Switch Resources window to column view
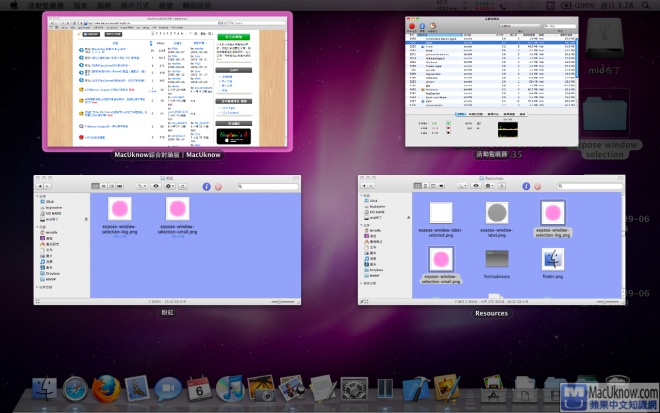 click(x=435, y=187)
